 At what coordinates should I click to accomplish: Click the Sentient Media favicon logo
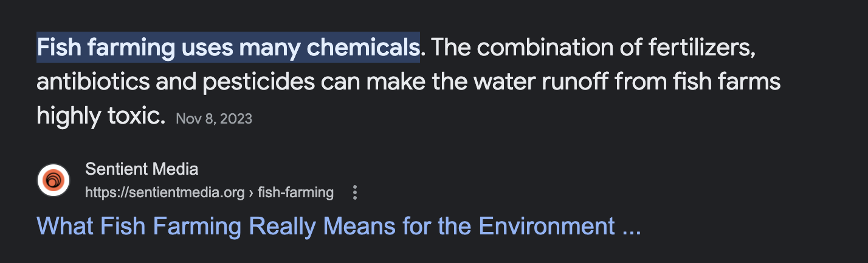[53, 181]
